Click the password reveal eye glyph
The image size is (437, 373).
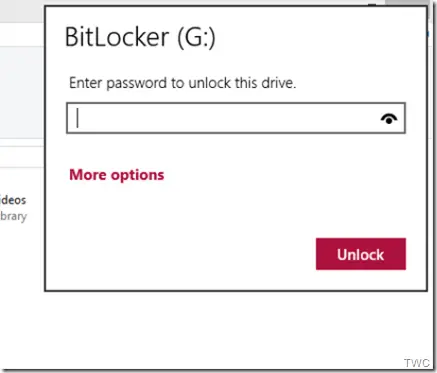(x=389, y=118)
